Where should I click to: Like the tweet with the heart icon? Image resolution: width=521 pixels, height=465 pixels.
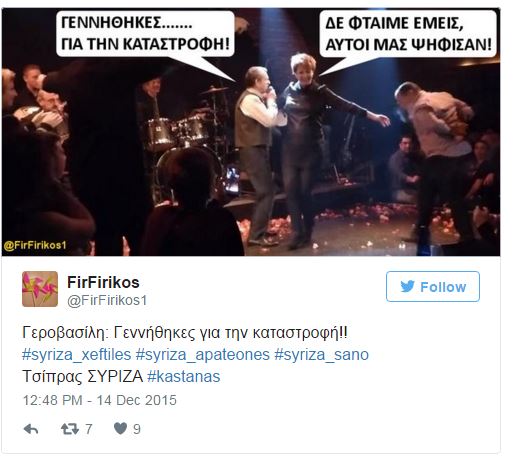(120, 429)
